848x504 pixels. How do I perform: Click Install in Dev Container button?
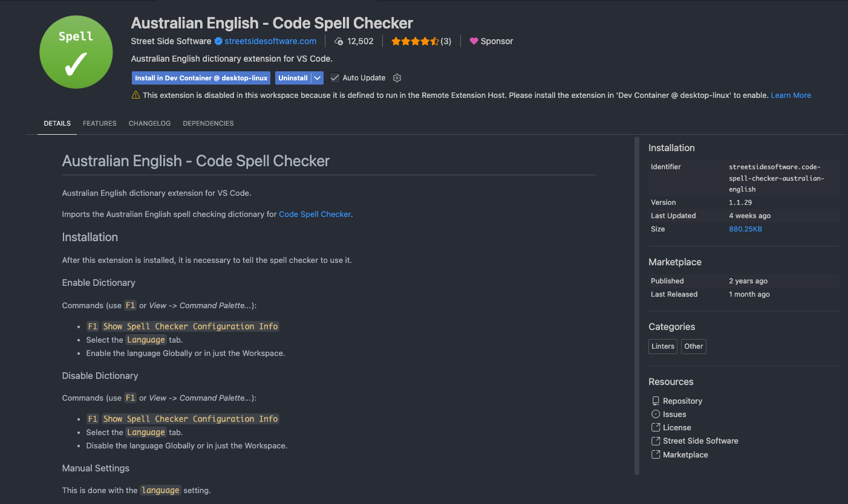[201, 78]
